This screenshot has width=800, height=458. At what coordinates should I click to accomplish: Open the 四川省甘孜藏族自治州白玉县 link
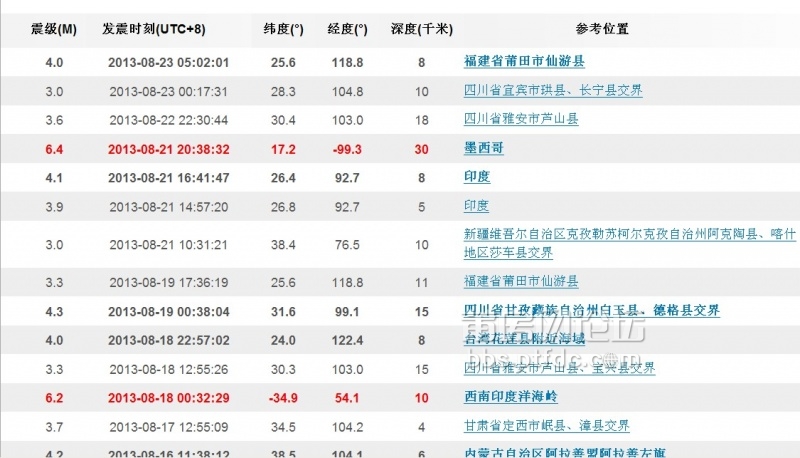coord(591,310)
